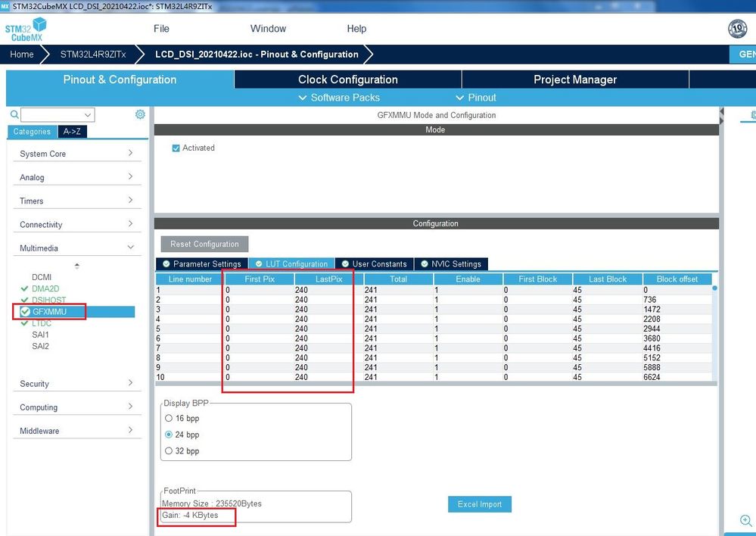Click the Excel Import button
Screen dimensions: 756x536
coord(480,504)
